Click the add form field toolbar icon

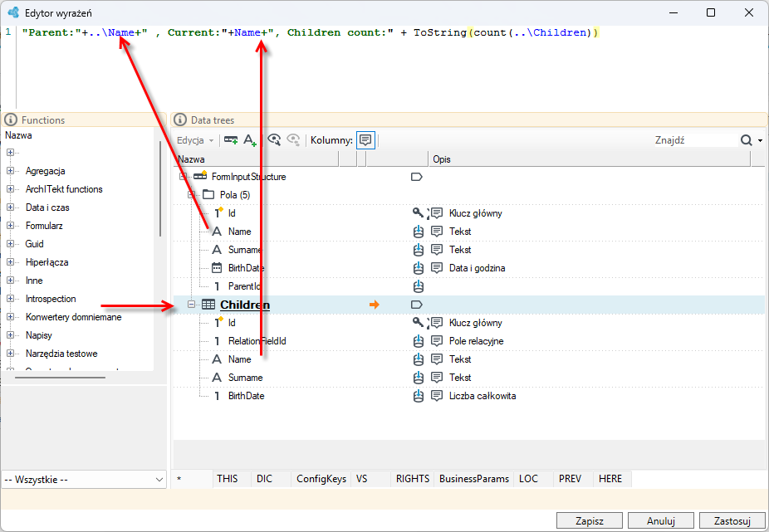point(231,140)
